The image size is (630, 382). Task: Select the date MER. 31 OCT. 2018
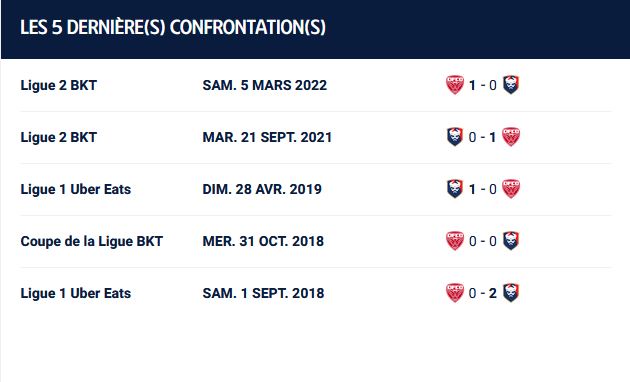263,241
